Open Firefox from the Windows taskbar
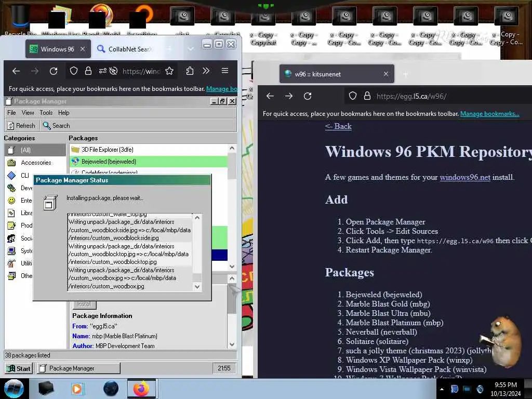The height and width of the screenshot is (399, 532). (141, 389)
